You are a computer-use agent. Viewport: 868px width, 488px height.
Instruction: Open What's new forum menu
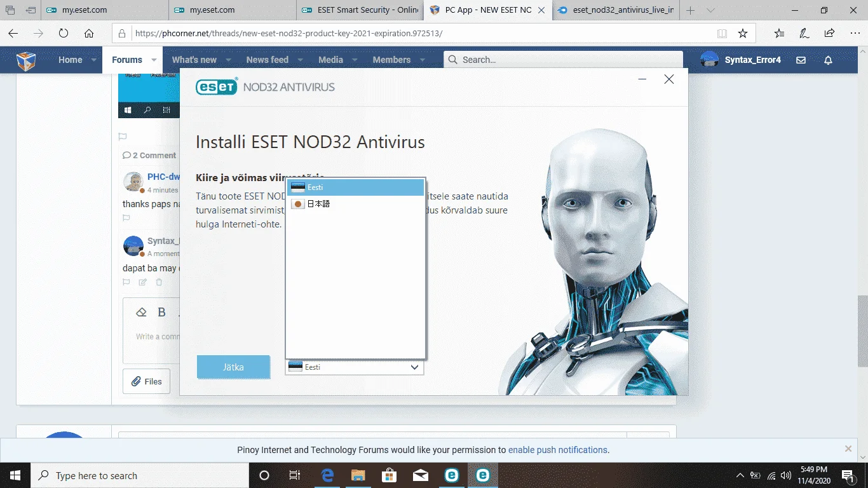194,60
